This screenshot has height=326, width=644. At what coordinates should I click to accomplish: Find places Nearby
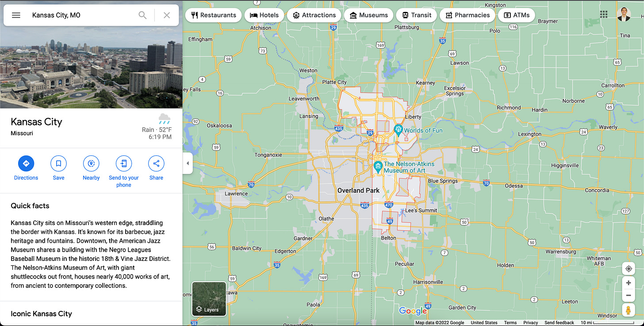coord(91,168)
